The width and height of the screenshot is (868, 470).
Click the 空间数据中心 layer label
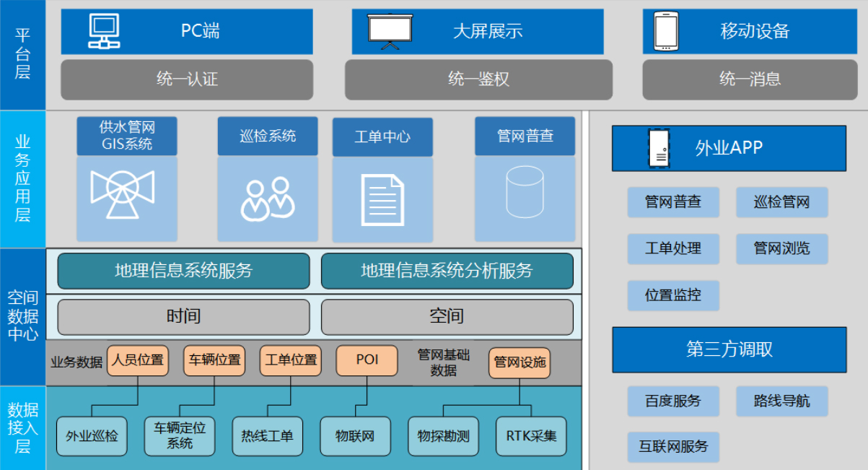coord(22,316)
